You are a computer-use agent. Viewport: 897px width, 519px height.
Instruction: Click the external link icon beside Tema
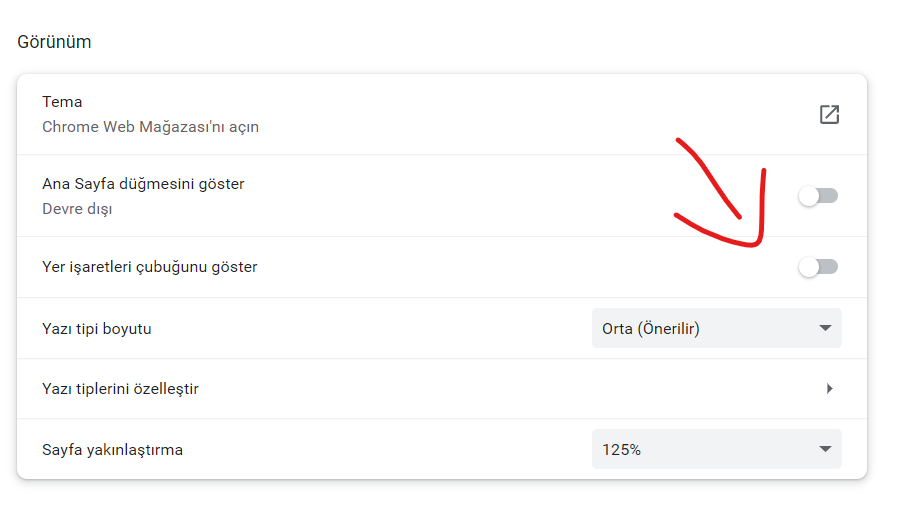coord(829,115)
